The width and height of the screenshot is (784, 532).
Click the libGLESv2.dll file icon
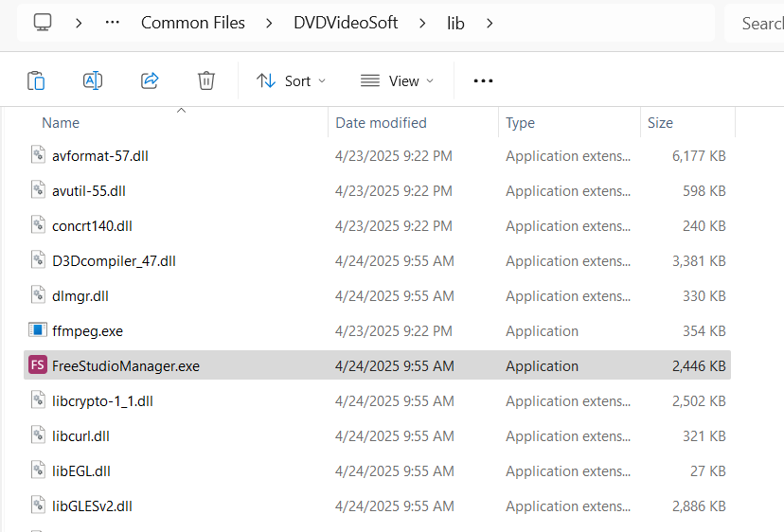(x=39, y=505)
